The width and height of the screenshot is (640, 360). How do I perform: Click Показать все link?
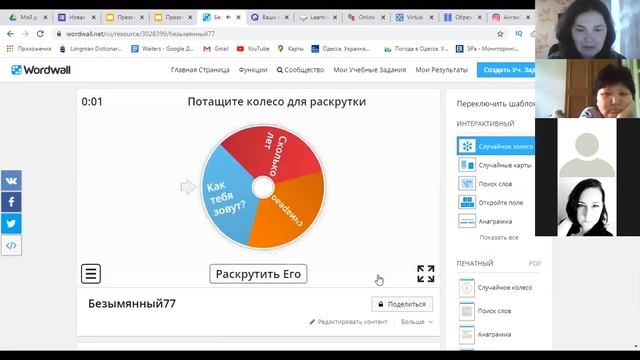pyautogui.click(x=499, y=238)
